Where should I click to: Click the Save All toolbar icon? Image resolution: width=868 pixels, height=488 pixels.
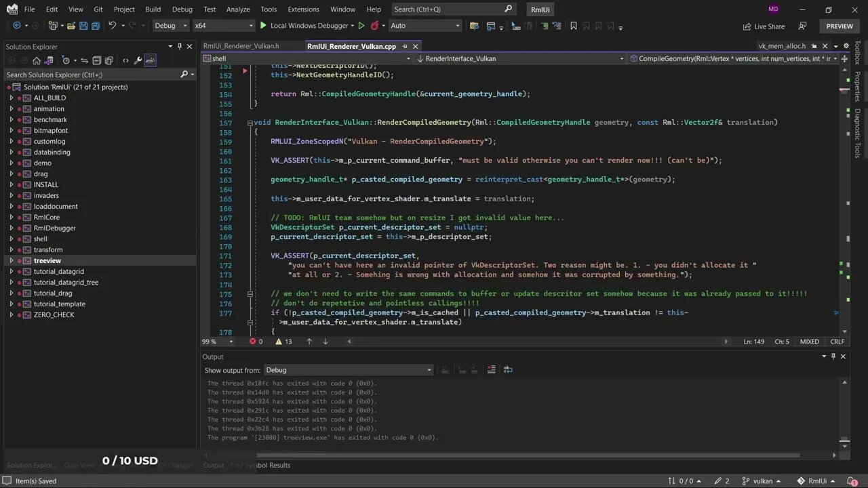click(x=96, y=26)
